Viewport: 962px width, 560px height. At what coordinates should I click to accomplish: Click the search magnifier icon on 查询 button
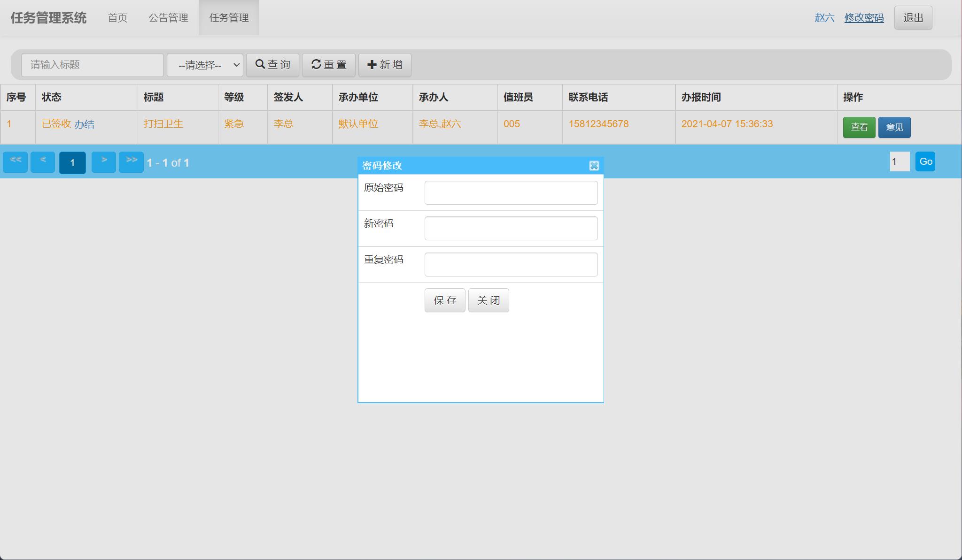click(x=261, y=65)
